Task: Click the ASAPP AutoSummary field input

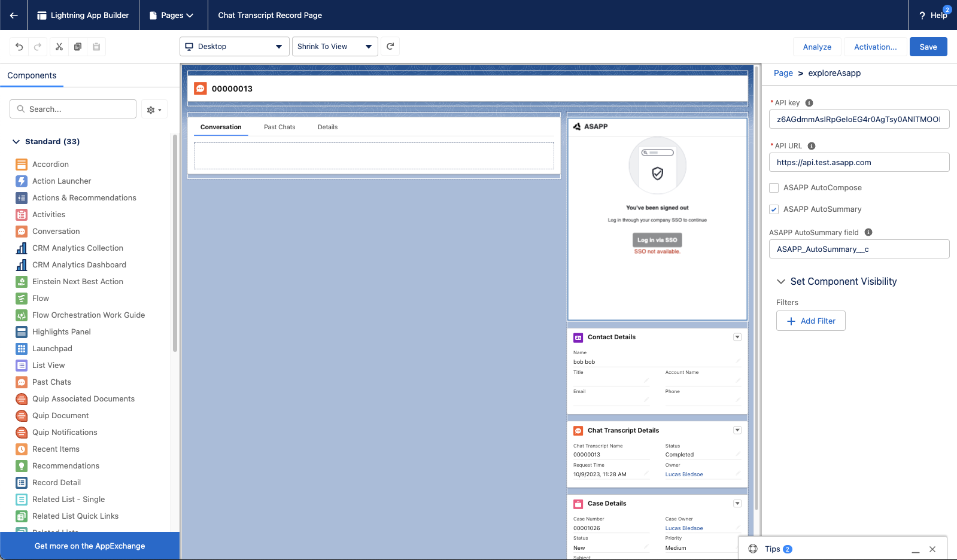Action: pos(859,249)
